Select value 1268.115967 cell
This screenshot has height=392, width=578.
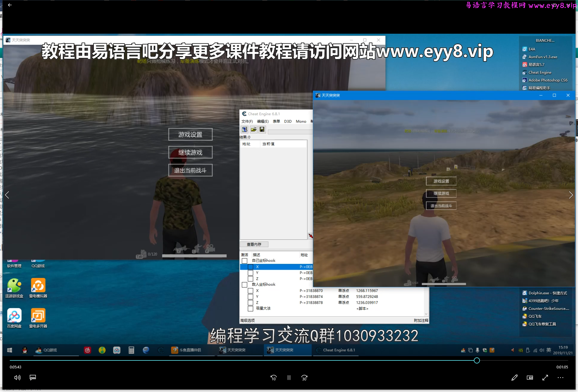tap(367, 291)
